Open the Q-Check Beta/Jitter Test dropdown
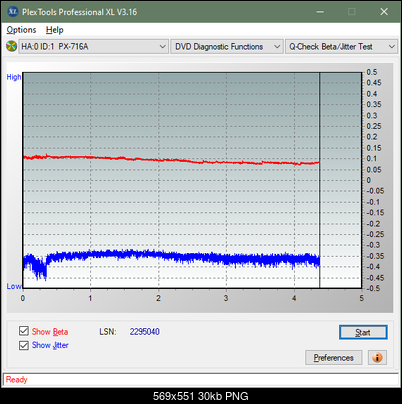Viewport: 402px width, 404px height. (x=341, y=47)
